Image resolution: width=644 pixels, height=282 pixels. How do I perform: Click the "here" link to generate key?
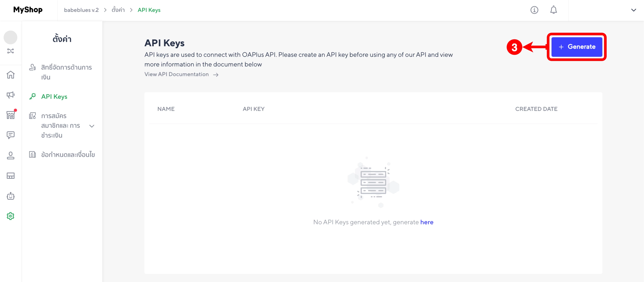tap(426, 222)
